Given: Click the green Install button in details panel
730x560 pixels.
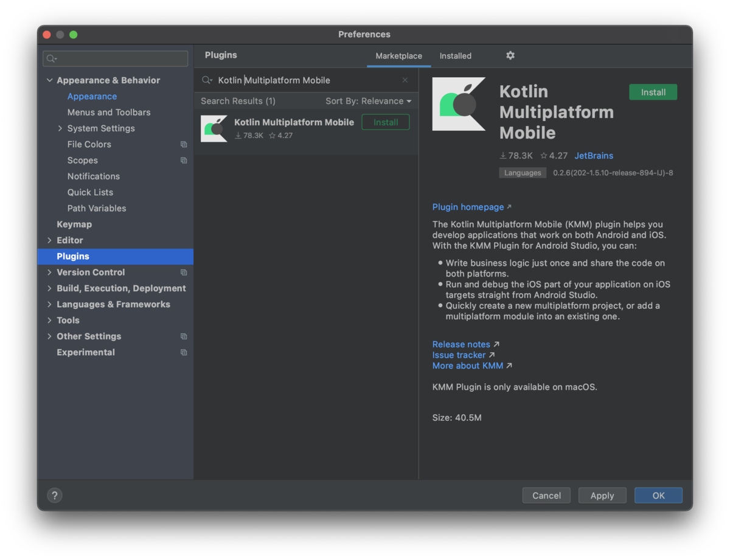Looking at the screenshot, I should pyautogui.click(x=653, y=92).
